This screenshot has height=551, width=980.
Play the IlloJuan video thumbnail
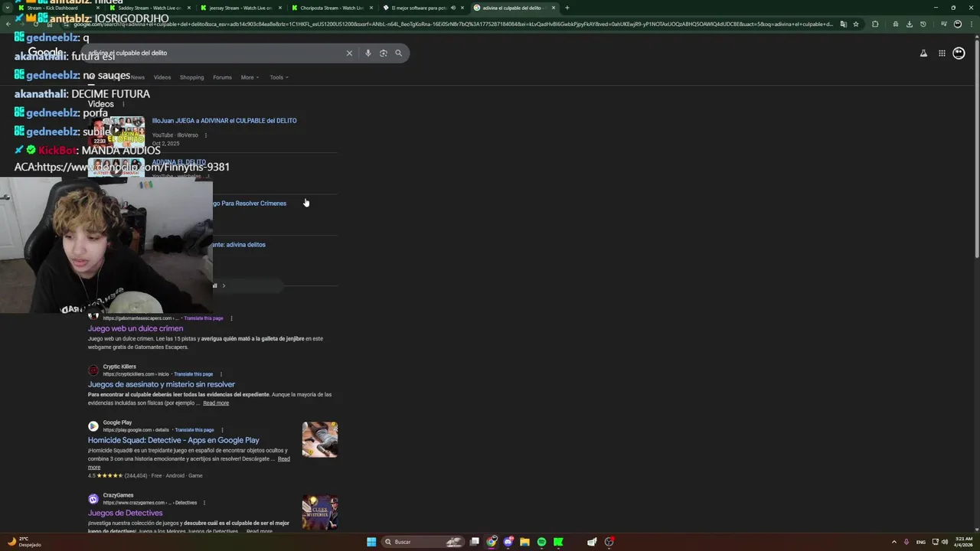116,131
